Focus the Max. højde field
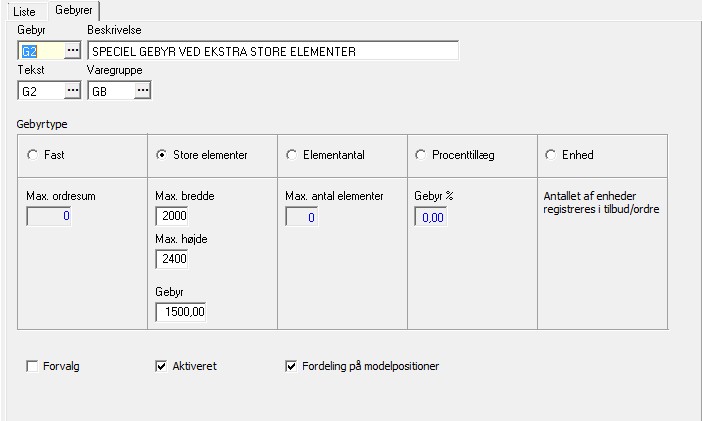Image resolution: width=702 pixels, height=421 pixels. (173, 259)
